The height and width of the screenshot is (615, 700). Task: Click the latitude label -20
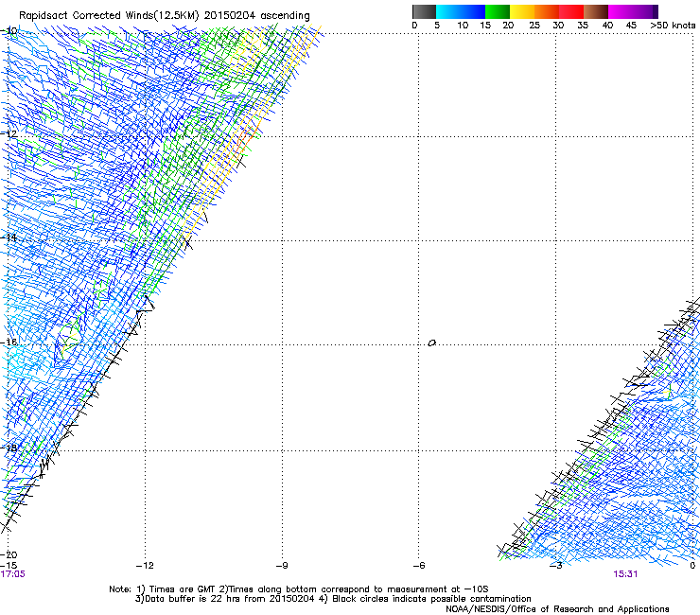[x=9, y=554]
